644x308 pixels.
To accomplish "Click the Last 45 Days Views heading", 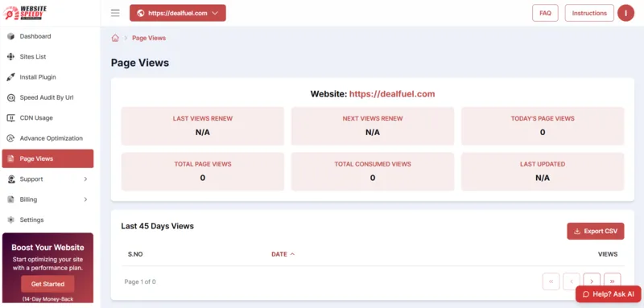I will pos(157,226).
